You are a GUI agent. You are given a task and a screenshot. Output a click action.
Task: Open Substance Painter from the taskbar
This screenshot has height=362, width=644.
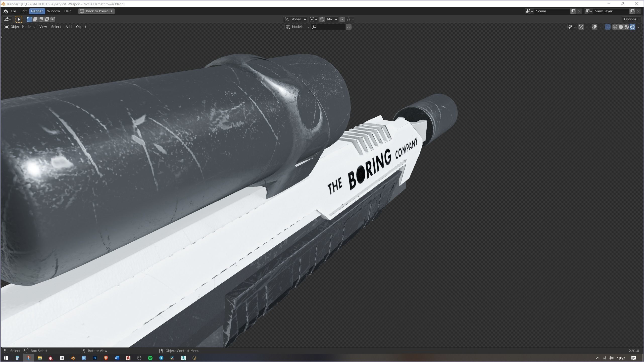(51, 358)
